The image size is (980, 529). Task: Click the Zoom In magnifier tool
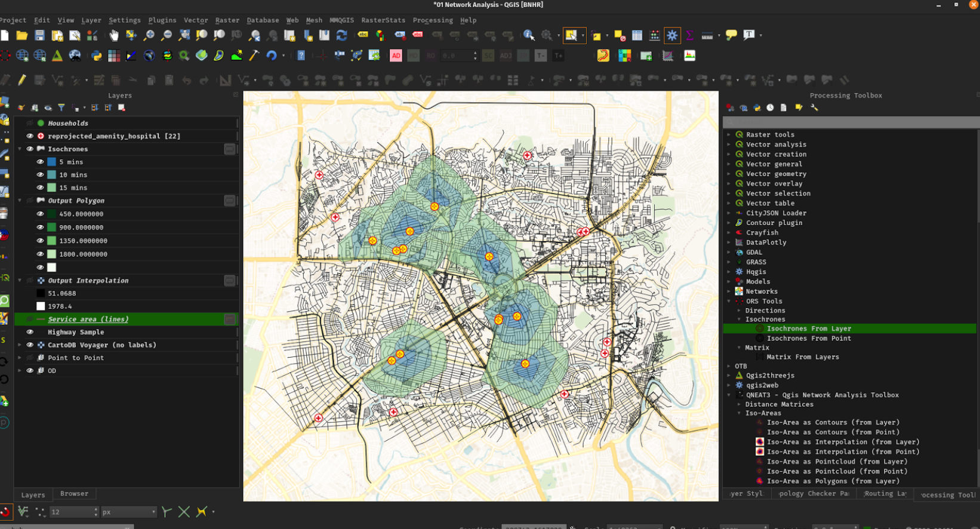coord(149,36)
